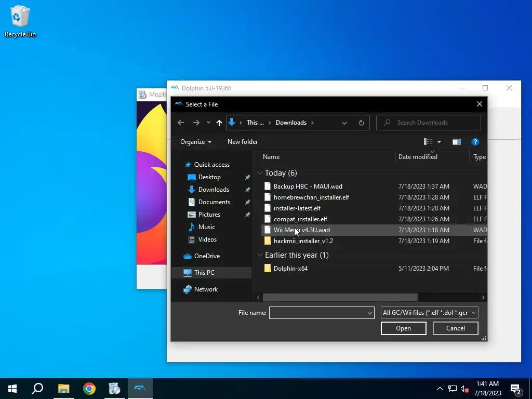Close the Select a File dialog
Image resolution: width=532 pixels, height=399 pixels.
(x=479, y=104)
